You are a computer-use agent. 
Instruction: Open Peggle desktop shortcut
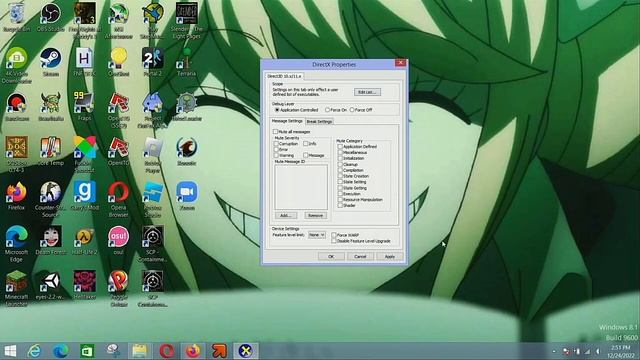pos(118,288)
